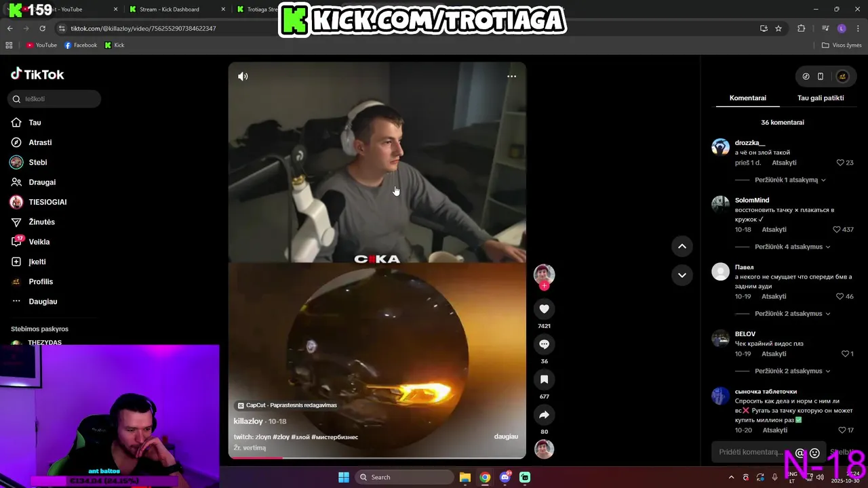
Task: Open Windows Start menu
Action: [x=344, y=477]
